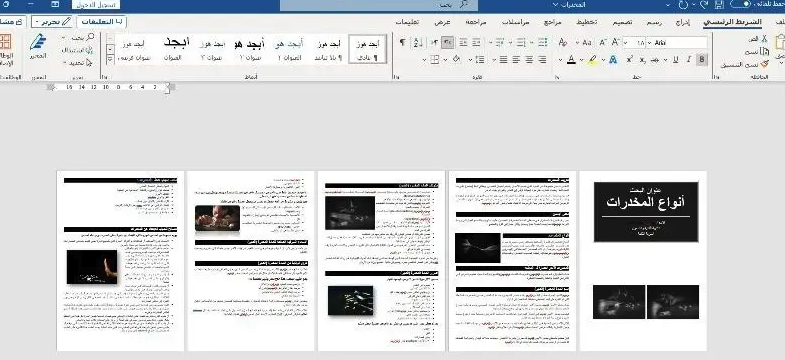The image size is (785, 360).
Task: Apply superscript formatting
Action: [629, 60]
